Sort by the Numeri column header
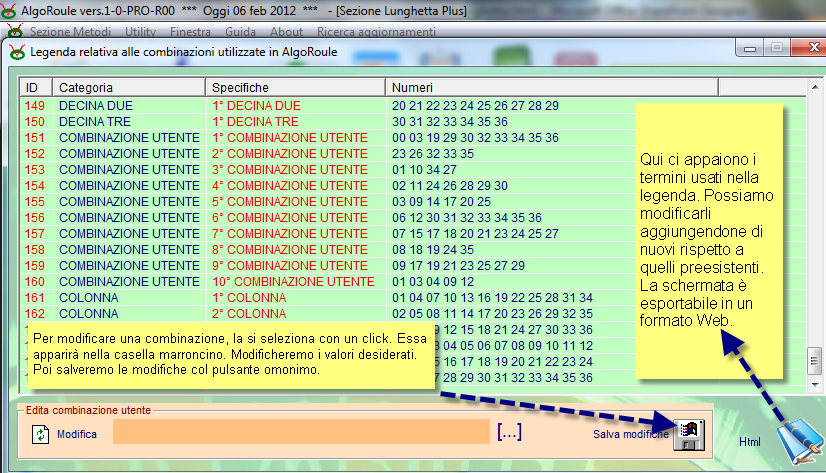The width and height of the screenshot is (826, 473). [552, 87]
